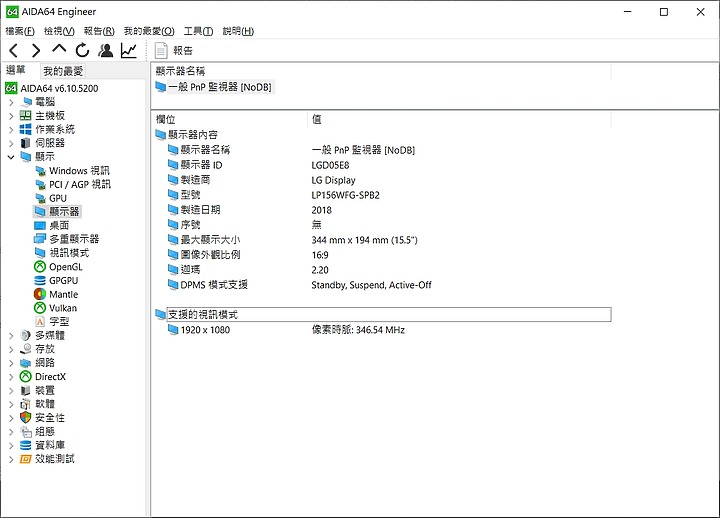Screen dimensions: 720x518
Task: Select the 支援的視訊模式 group header
Action: coord(383,315)
